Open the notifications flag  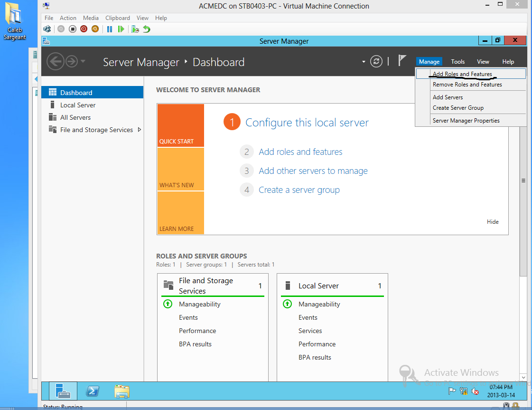[x=401, y=60]
